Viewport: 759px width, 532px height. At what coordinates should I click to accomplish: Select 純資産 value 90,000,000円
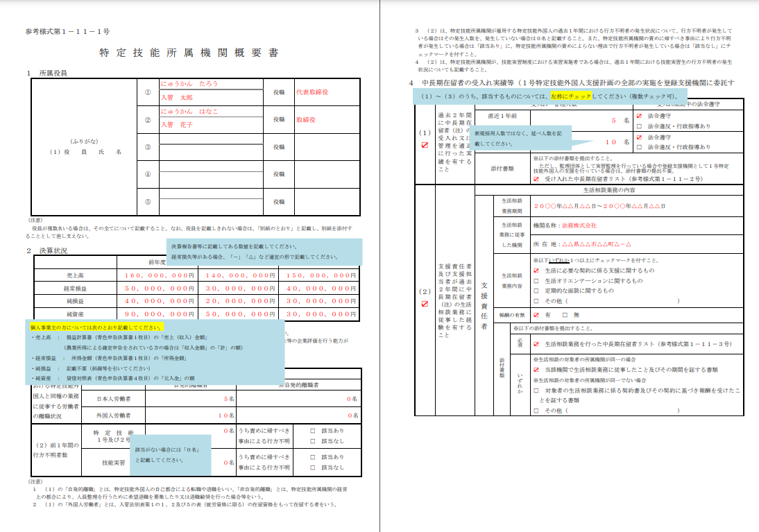160,314
